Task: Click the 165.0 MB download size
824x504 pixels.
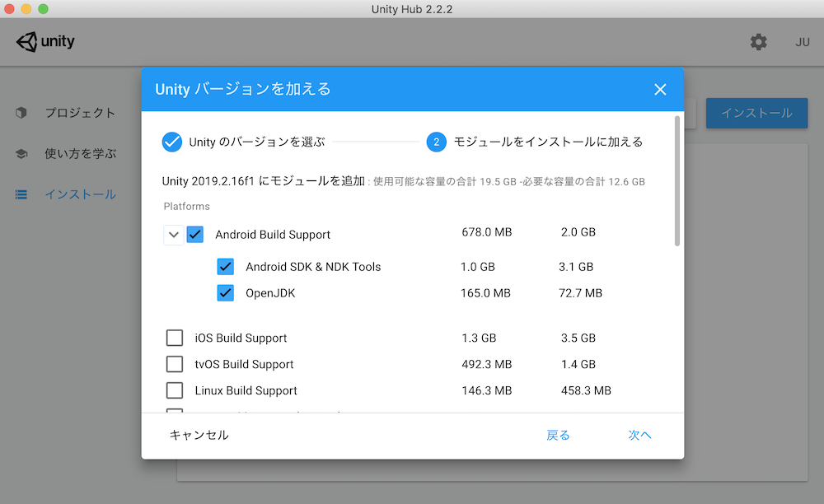Action: [485, 293]
